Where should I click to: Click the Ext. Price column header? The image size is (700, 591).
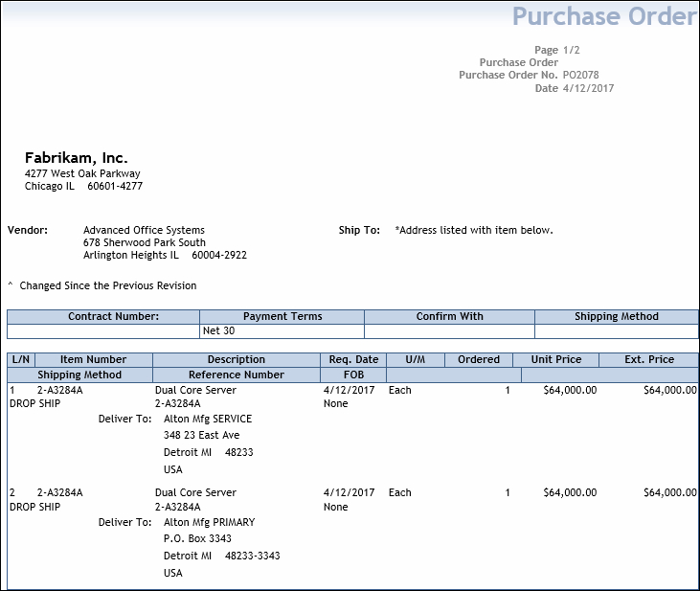coord(649,359)
